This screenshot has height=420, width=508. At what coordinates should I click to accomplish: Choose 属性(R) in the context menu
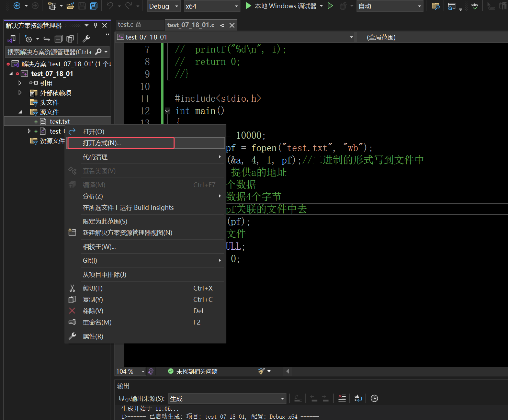coord(93,337)
